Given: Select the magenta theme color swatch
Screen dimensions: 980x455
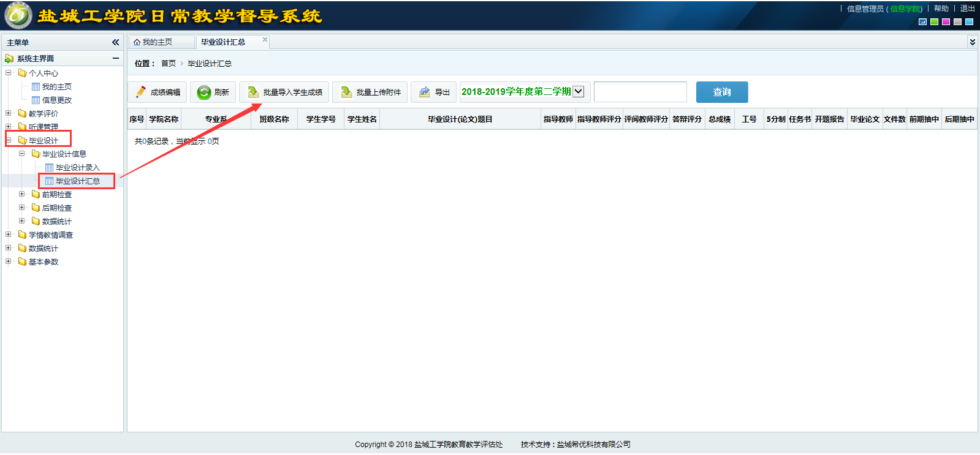Looking at the screenshot, I should tap(946, 22).
